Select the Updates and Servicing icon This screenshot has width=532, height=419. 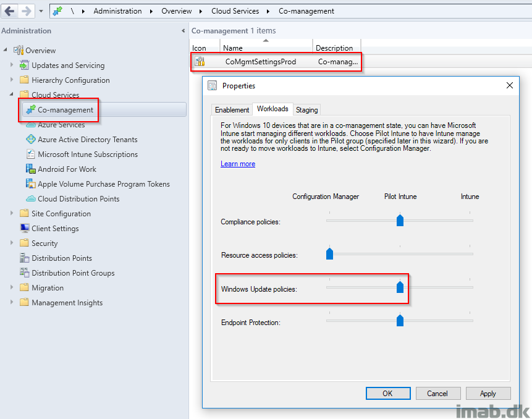(x=24, y=65)
